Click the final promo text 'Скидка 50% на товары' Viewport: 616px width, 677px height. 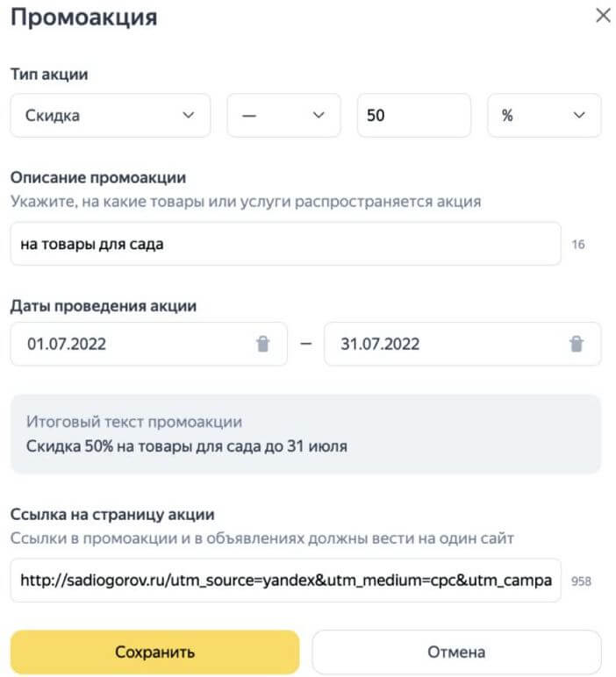click(x=187, y=446)
